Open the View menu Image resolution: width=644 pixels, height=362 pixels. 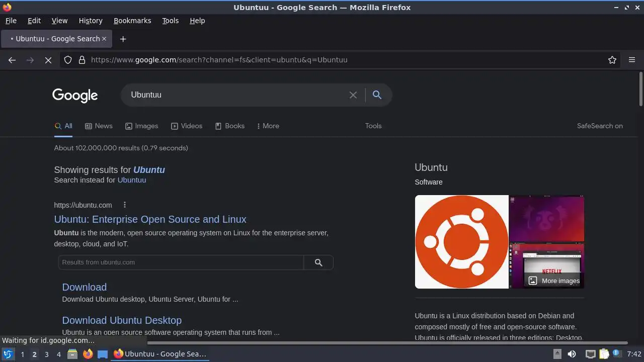click(x=59, y=21)
